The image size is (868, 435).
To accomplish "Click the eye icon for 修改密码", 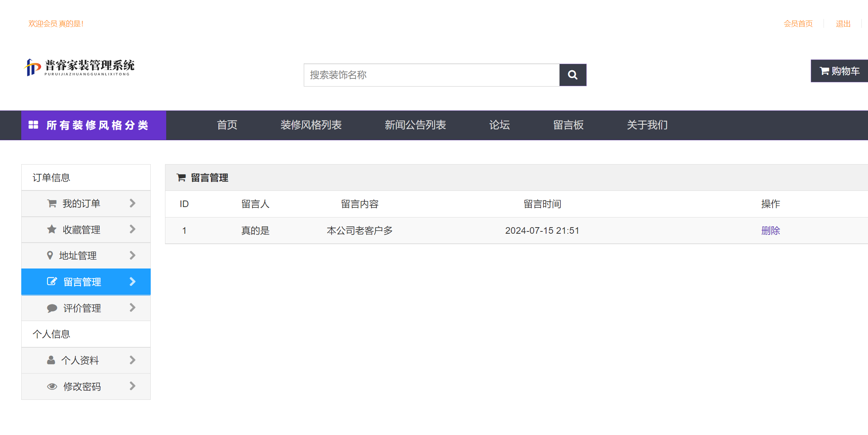I will click(x=52, y=386).
